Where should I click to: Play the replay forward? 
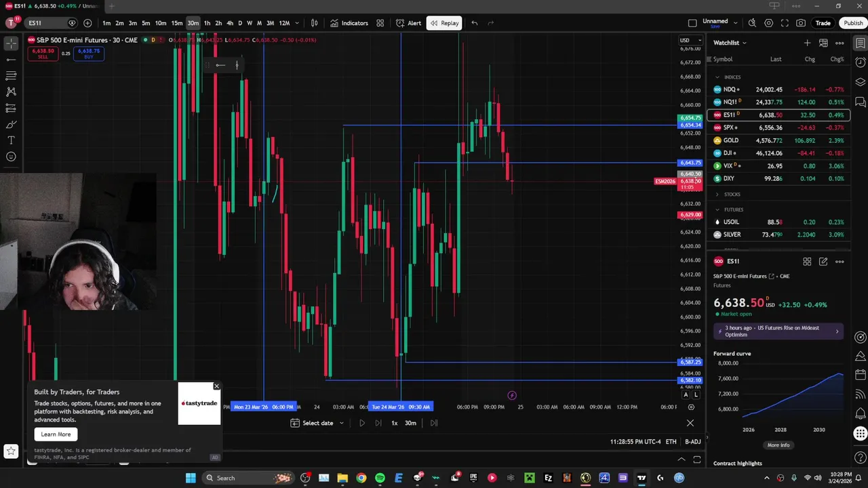click(361, 423)
